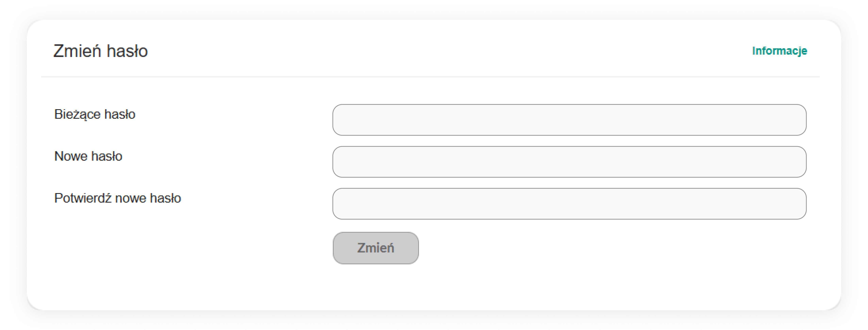
Task: Place cursor in first password field
Action: click(569, 120)
